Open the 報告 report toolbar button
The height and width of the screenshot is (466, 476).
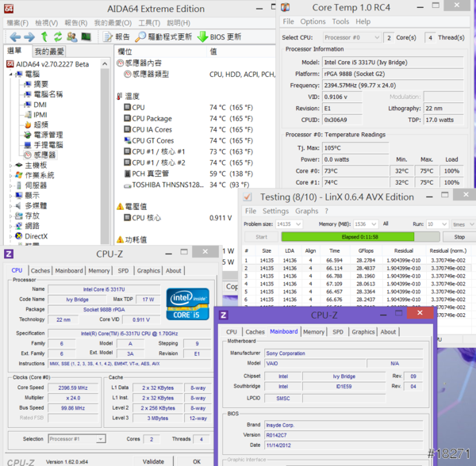coord(117,37)
